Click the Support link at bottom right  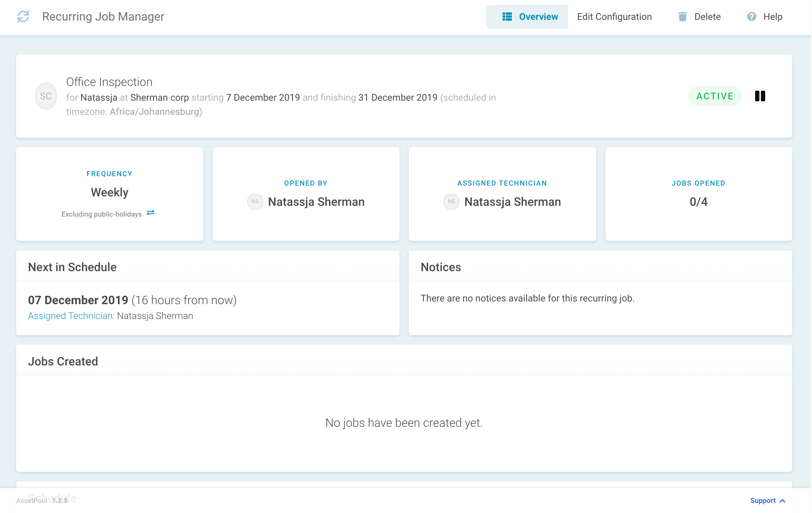click(x=763, y=501)
